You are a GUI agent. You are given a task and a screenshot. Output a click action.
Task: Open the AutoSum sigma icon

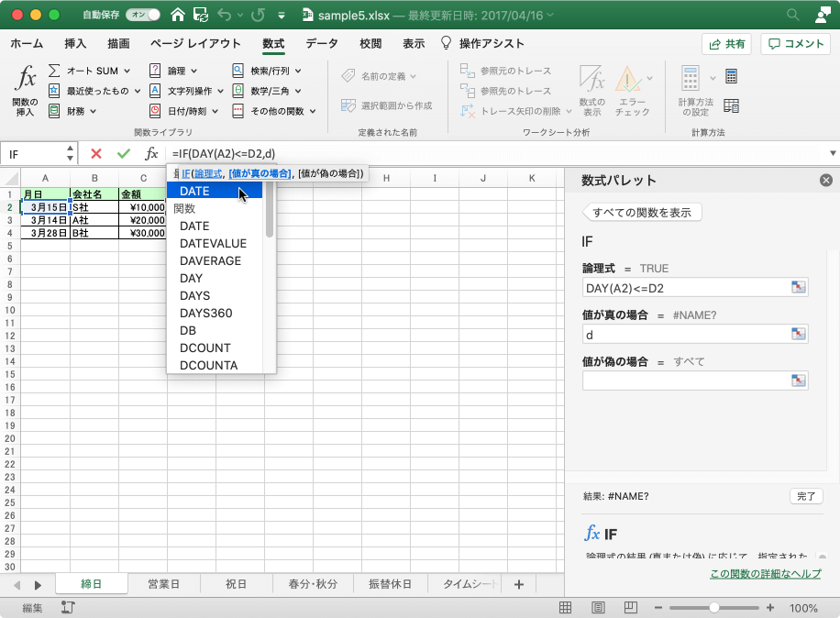point(54,71)
